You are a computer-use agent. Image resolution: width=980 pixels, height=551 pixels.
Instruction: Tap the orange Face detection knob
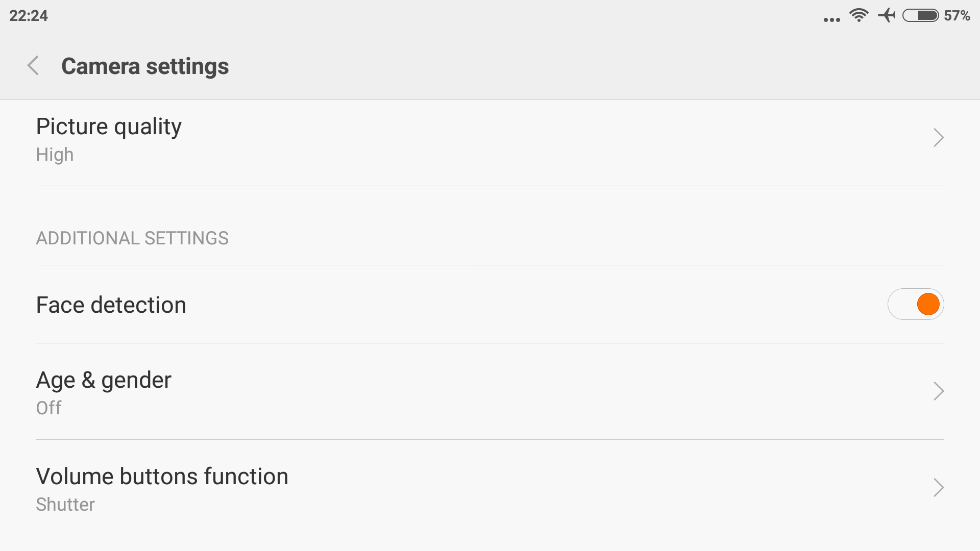928,304
